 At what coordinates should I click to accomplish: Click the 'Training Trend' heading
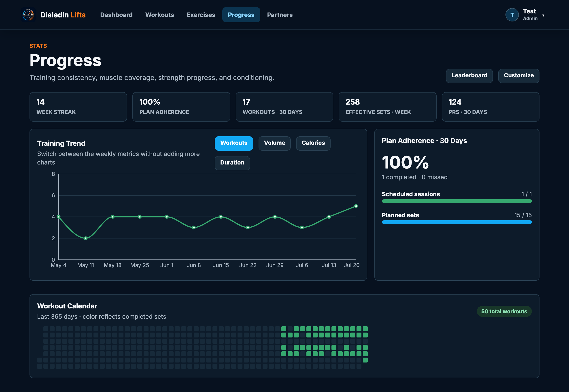click(x=61, y=143)
